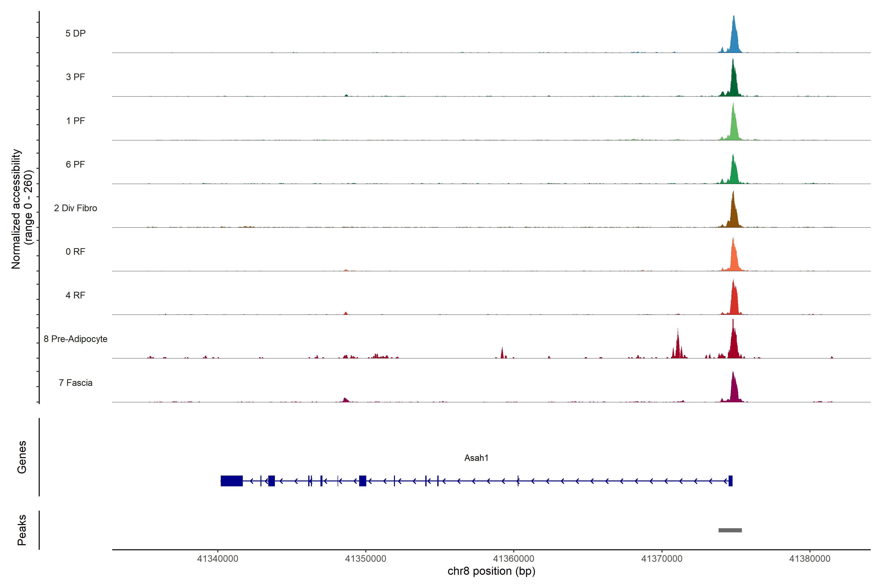Click the 41350000 axis tick label
The image size is (882, 588).
click(x=365, y=558)
